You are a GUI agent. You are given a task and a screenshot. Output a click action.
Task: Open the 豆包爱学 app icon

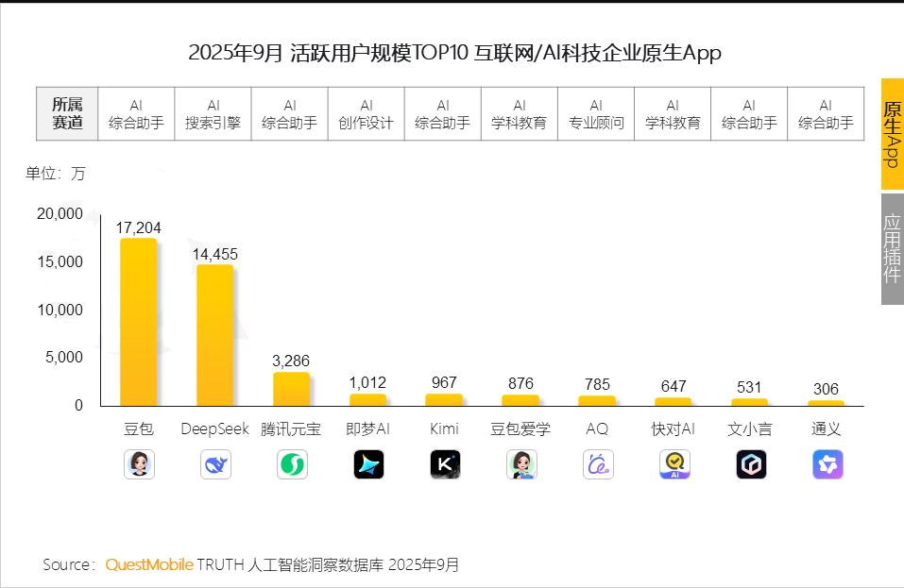coord(520,463)
